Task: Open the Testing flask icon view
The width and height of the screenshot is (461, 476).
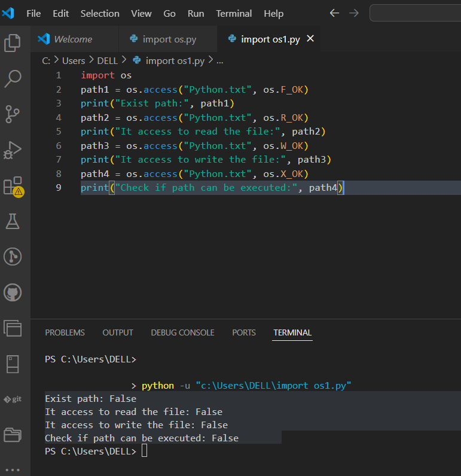Action: [13, 221]
